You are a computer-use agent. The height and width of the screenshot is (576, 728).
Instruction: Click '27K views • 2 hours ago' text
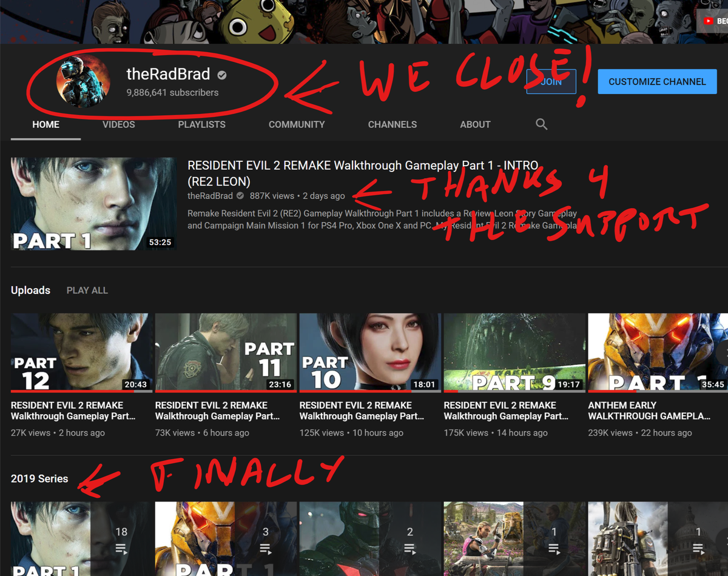pos(58,433)
